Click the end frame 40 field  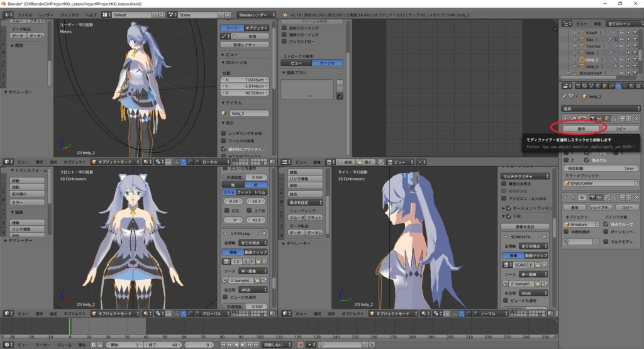pyautogui.click(x=164, y=345)
